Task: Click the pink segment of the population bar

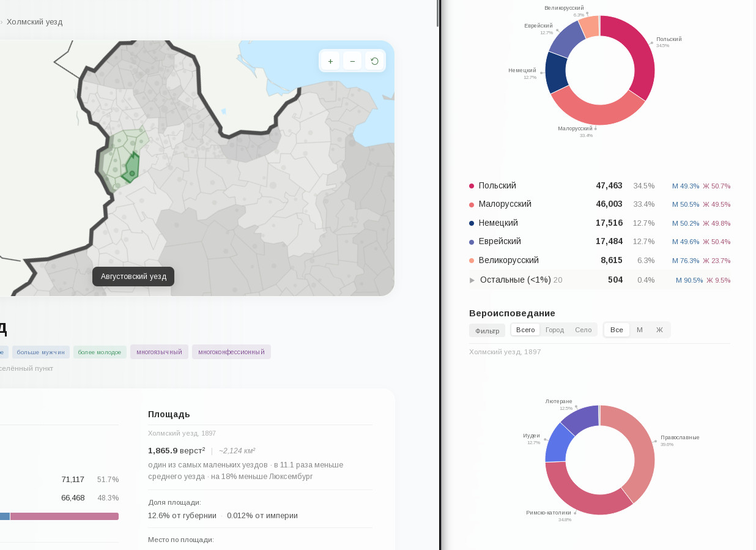Action: click(64, 516)
